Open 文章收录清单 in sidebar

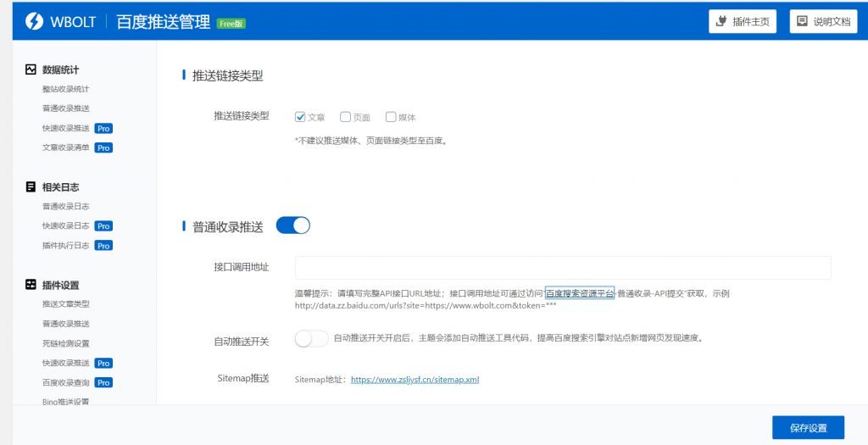(65, 147)
